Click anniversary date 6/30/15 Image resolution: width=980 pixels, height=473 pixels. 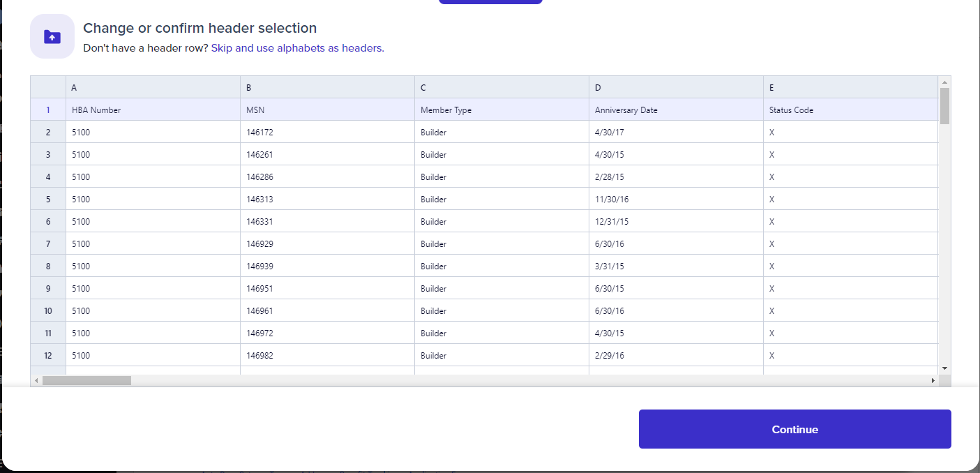coord(676,288)
